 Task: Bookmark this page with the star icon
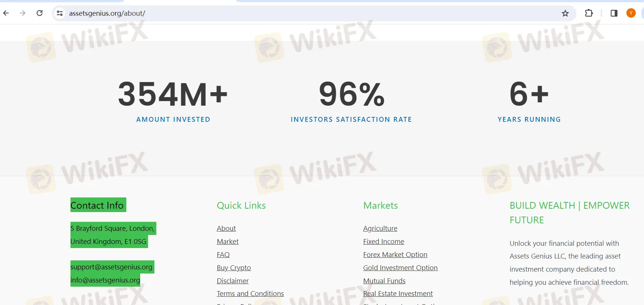565,13
